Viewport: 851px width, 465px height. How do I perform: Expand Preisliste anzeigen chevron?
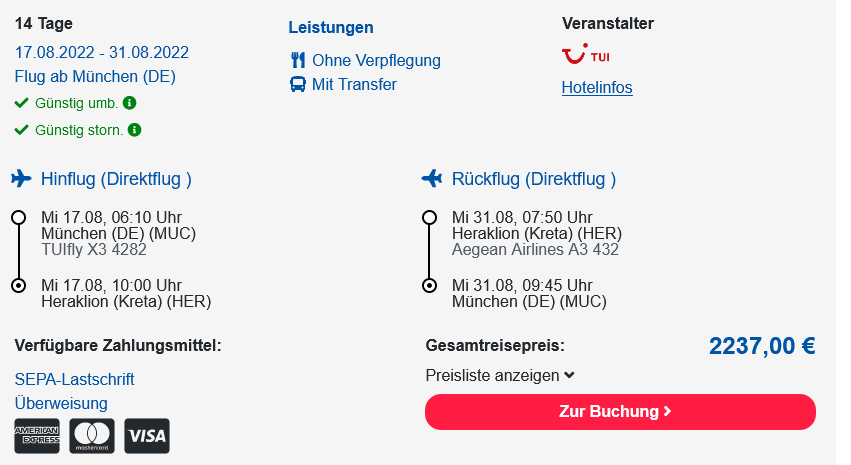coord(569,375)
